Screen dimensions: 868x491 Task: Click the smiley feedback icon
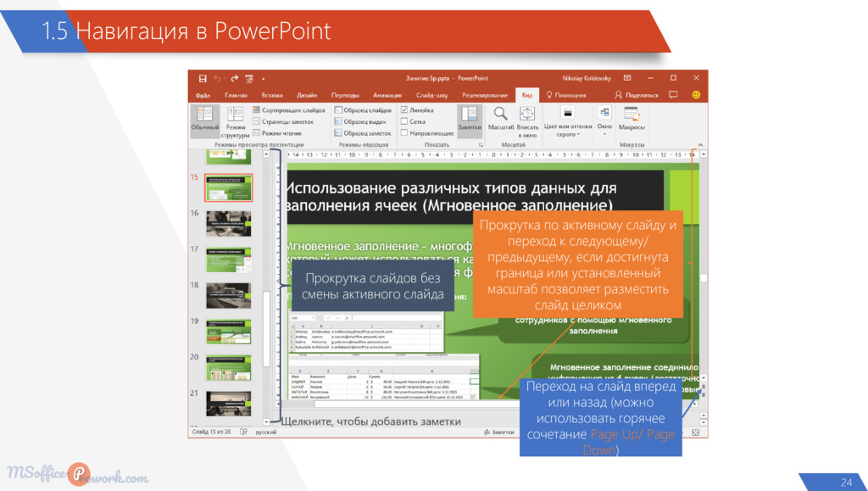click(696, 95)
